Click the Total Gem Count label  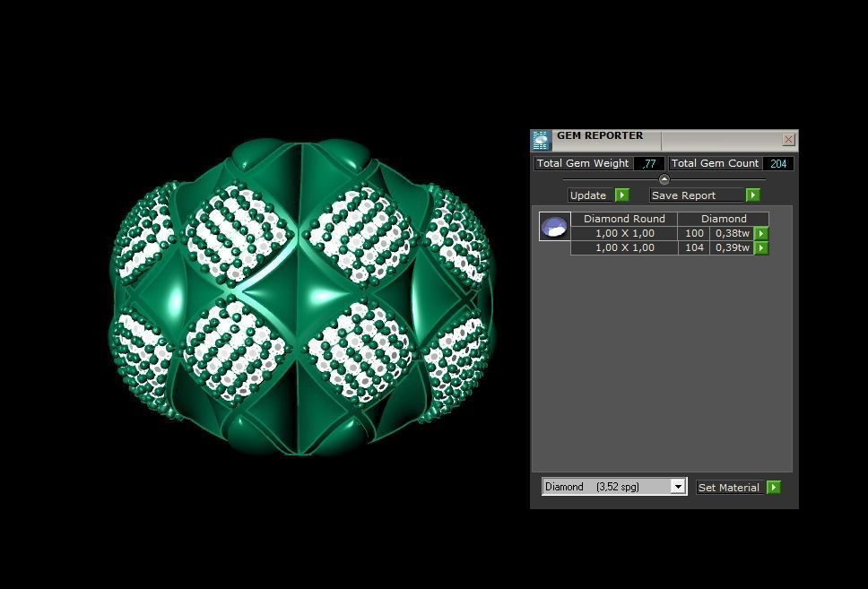coord(715,163)
